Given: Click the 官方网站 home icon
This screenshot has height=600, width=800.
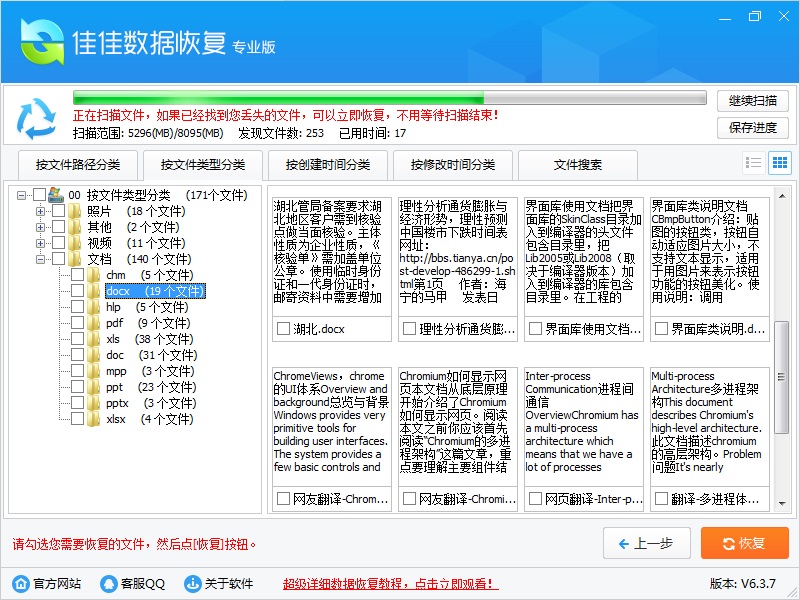Looking at the screenshot, I should pyautogui.click(x=20, y=583).
